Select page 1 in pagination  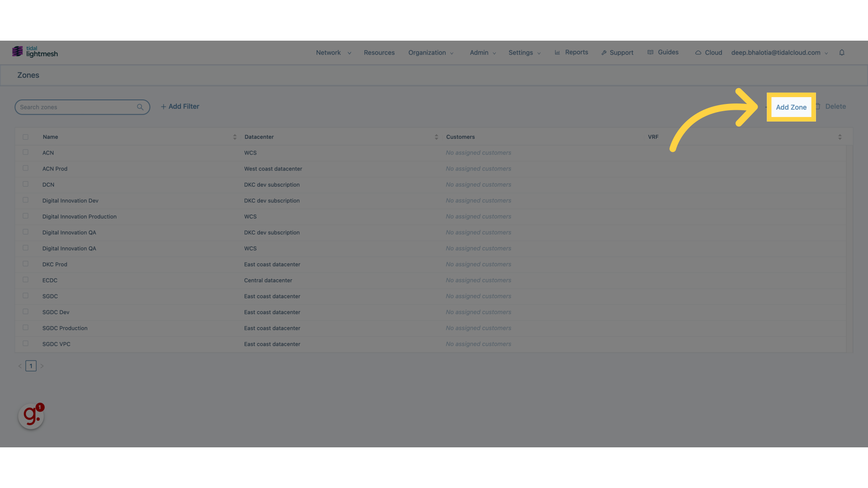coord(31,366)
